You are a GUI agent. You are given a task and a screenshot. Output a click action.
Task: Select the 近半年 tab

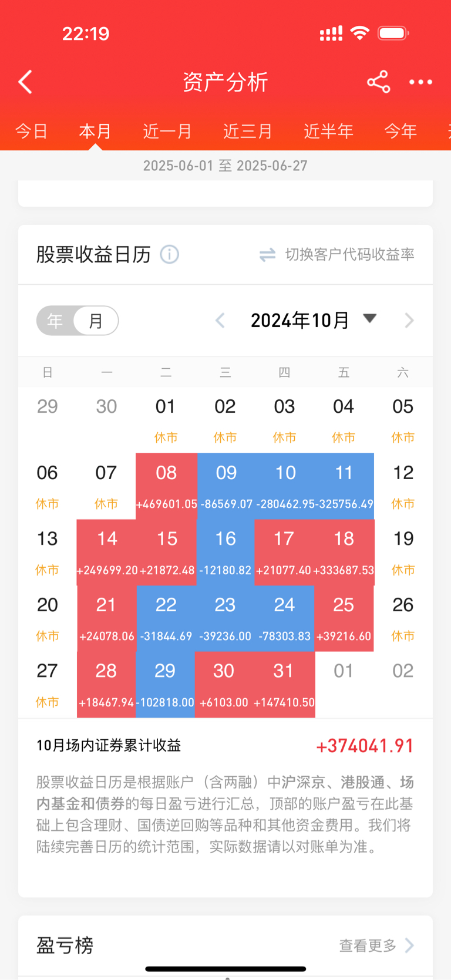[x=328, y=131]
